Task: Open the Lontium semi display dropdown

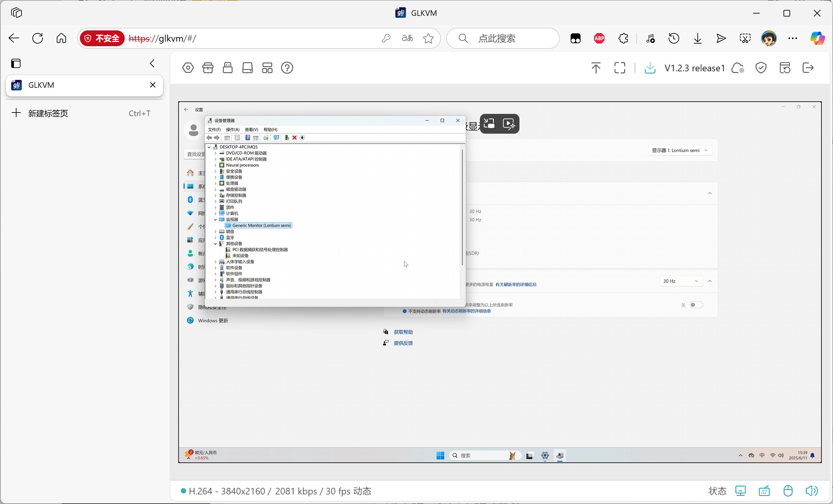Action: pos(680,151)
